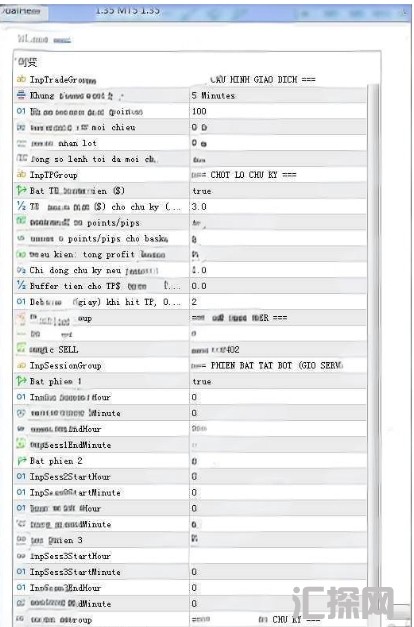
Task: Click the enum icon beside the Khung timeframe row
Action: (21, 95)
